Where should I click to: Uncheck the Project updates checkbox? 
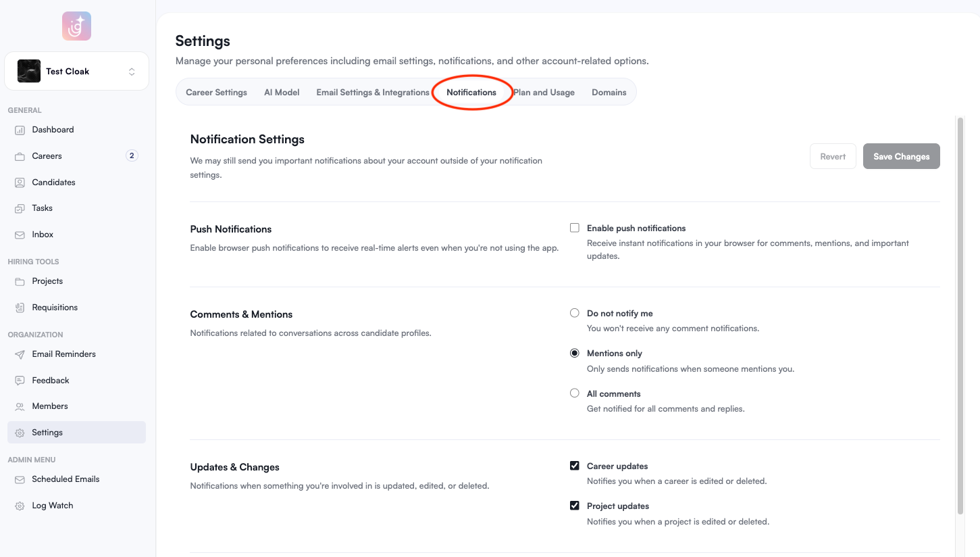(x=575, y=506)
